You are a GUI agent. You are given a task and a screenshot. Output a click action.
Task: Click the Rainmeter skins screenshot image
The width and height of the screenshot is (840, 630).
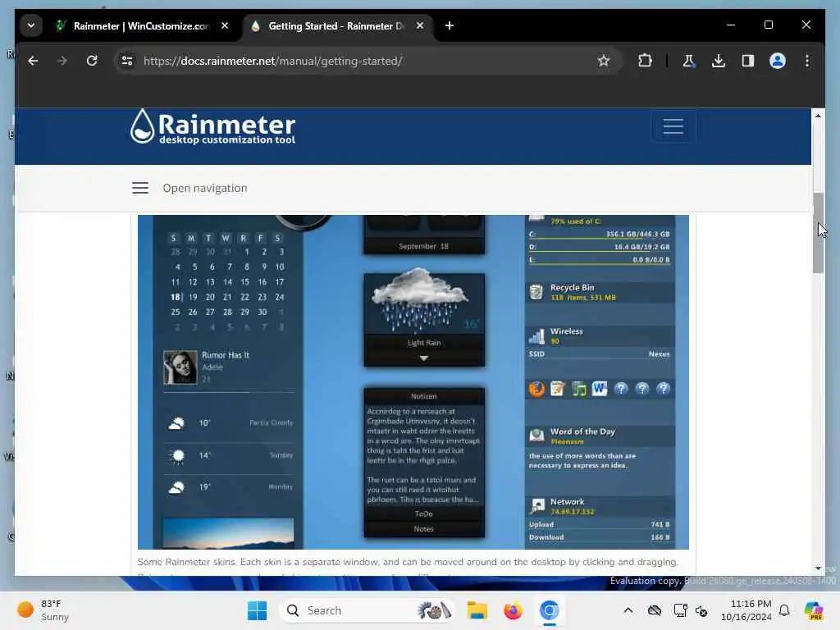tap(413, 382)
